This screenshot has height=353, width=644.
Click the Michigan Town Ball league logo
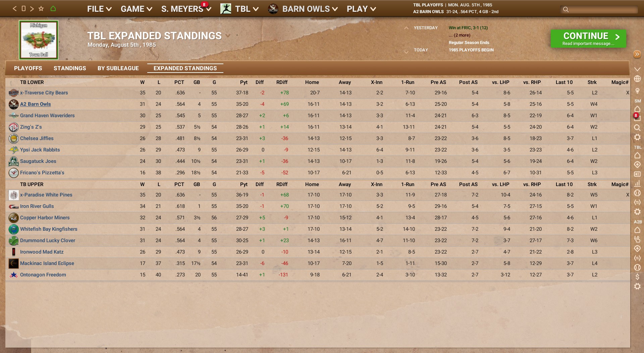39,40
